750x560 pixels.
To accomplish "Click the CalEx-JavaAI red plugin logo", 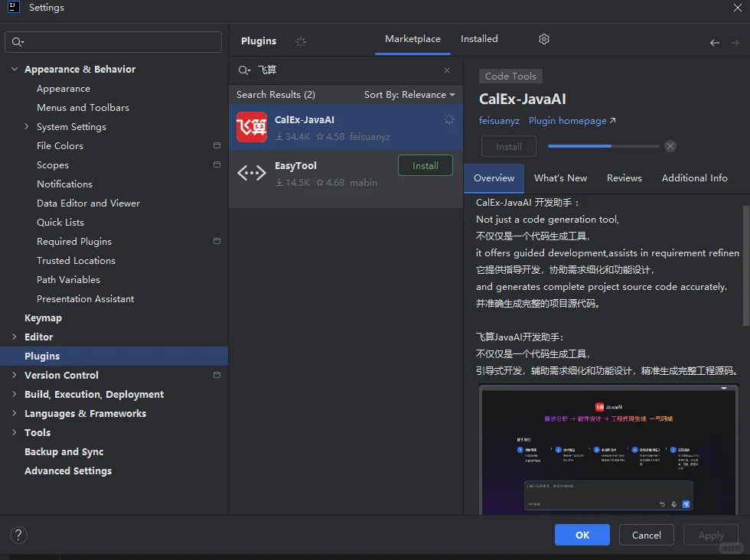I will 252,127.
